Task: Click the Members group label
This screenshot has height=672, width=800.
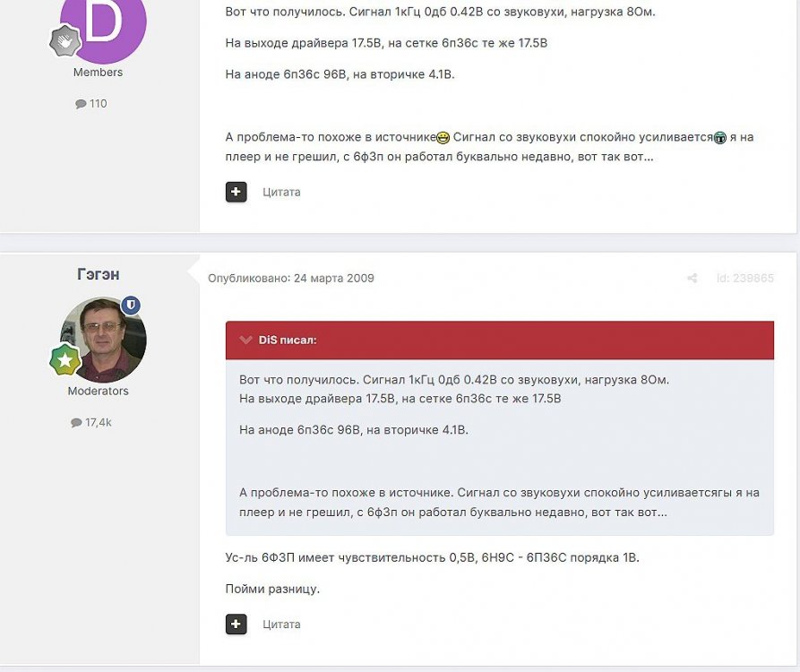Action: (98, 73)
